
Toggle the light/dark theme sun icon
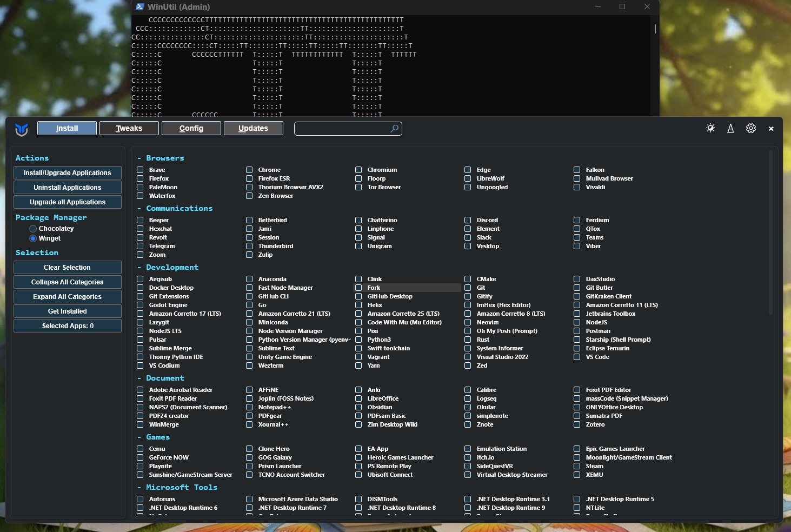click(x=710, y=128)
